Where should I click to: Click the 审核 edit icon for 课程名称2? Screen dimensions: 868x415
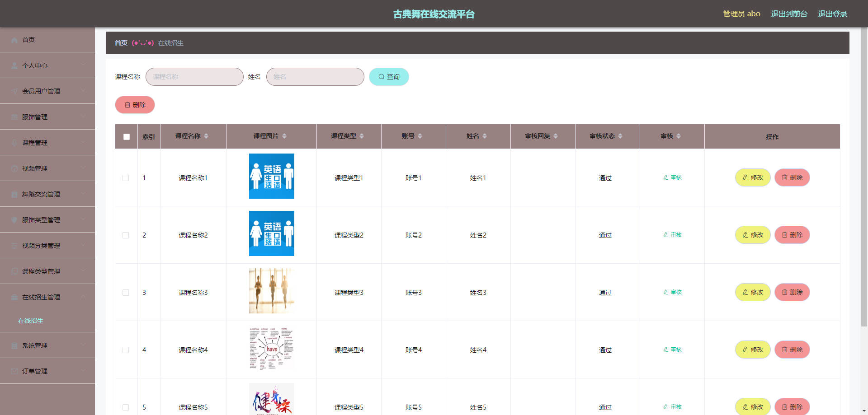pos(665,235)
